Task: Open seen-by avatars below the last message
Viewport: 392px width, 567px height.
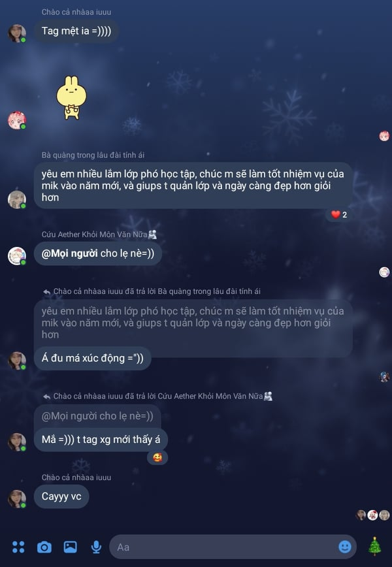Action: click(x=373, y=515)
